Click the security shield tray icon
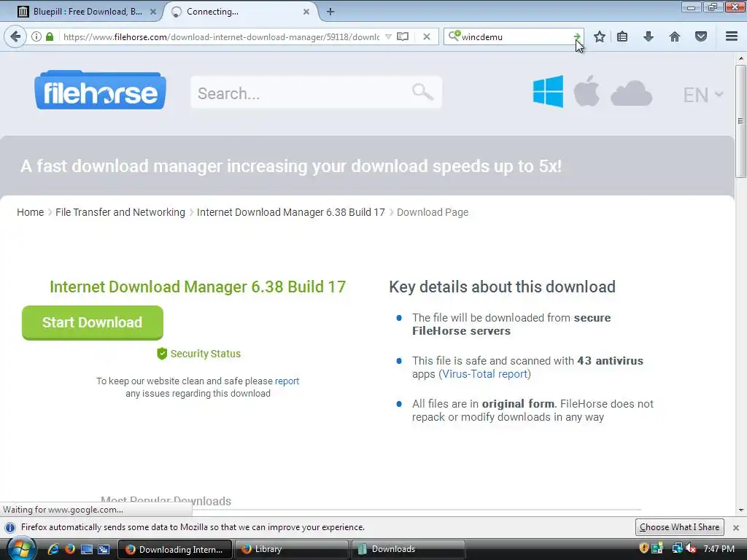Screen dimensions: 747x560 (x=643, y=548)
